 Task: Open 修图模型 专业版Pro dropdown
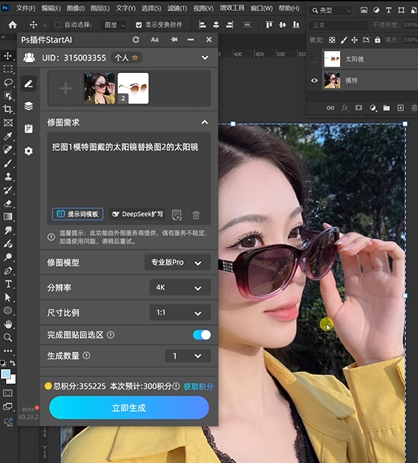click(x=177, y=263)
